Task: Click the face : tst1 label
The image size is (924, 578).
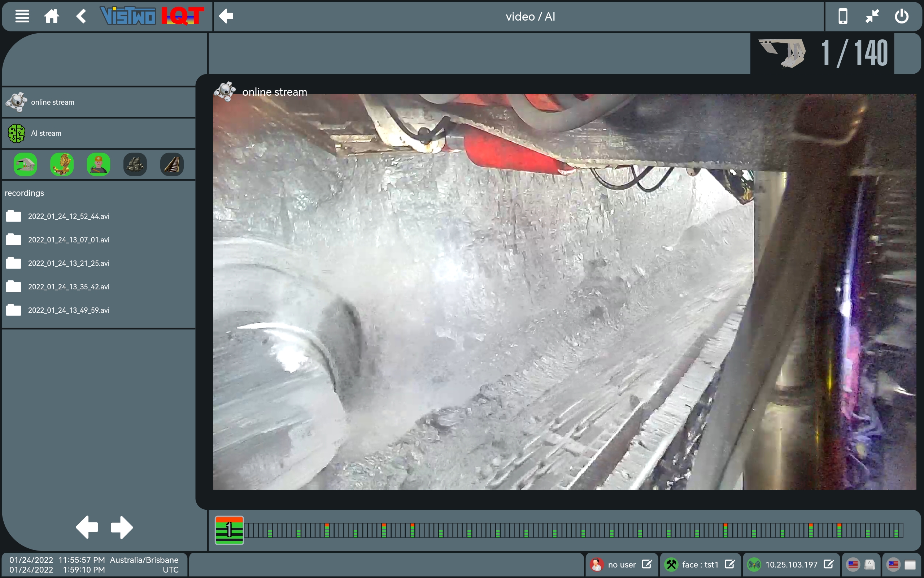Action: [700, 565]
